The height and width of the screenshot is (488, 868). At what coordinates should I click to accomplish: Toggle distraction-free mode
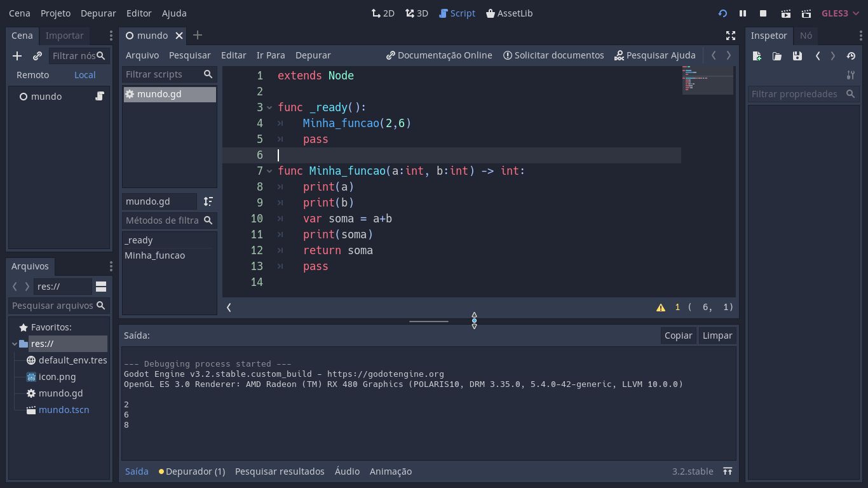(x=731, y=36)
